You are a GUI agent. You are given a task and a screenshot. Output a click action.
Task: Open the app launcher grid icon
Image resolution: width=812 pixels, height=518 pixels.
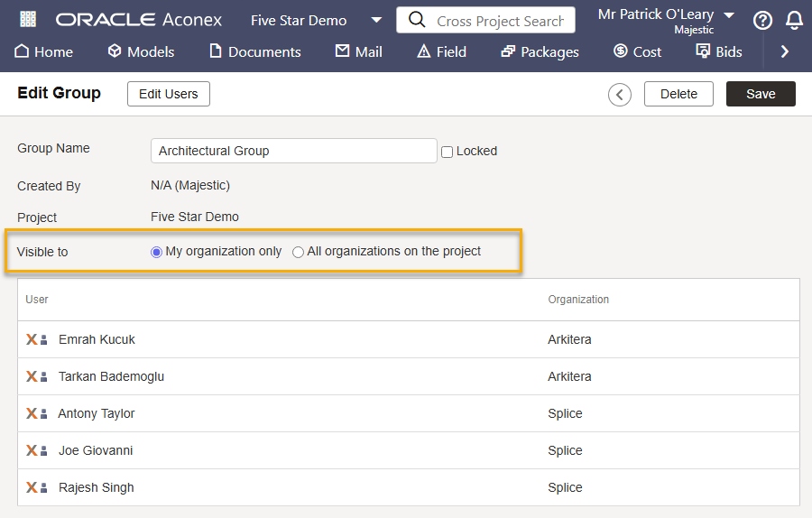[28, 20]
